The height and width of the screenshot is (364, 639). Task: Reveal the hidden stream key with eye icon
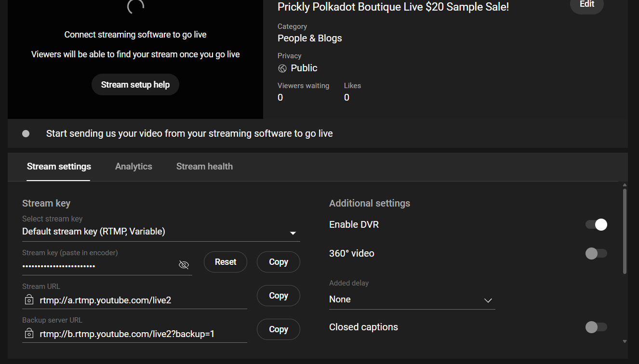click(x=184, y=265)
